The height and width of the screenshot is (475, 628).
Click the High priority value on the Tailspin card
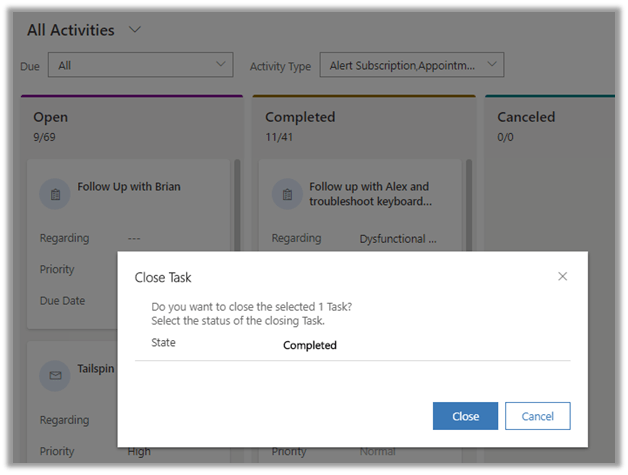[x=139, y=451]
